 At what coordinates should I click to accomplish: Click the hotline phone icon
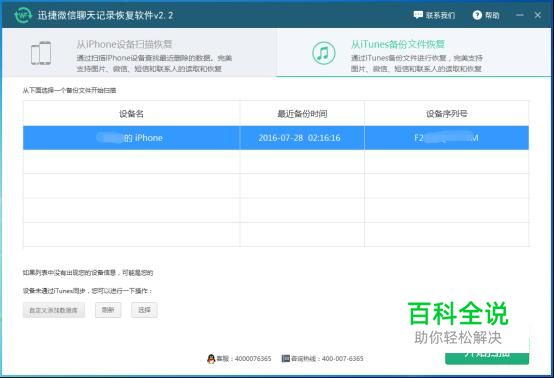(x=285, y=359)
